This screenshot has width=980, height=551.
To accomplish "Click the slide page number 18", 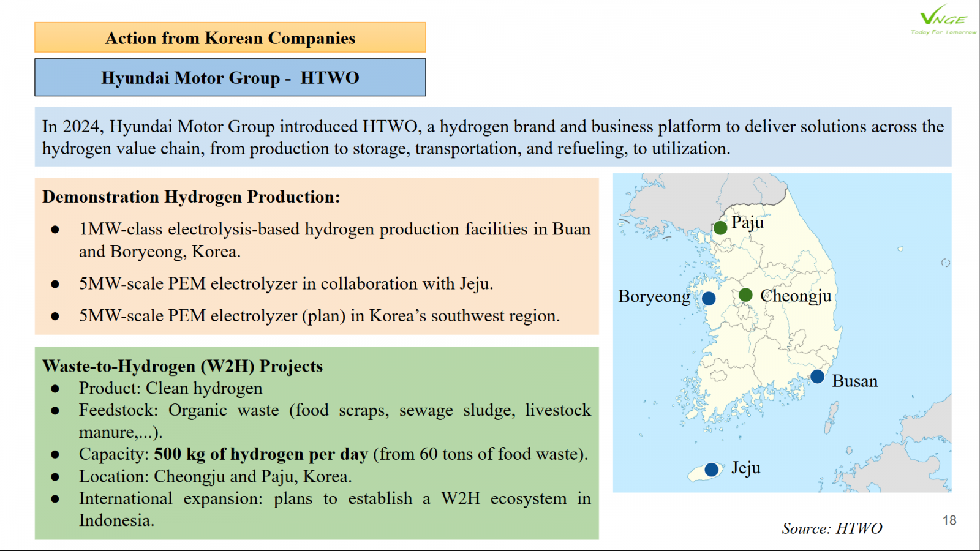I will (x=949, y=520).
